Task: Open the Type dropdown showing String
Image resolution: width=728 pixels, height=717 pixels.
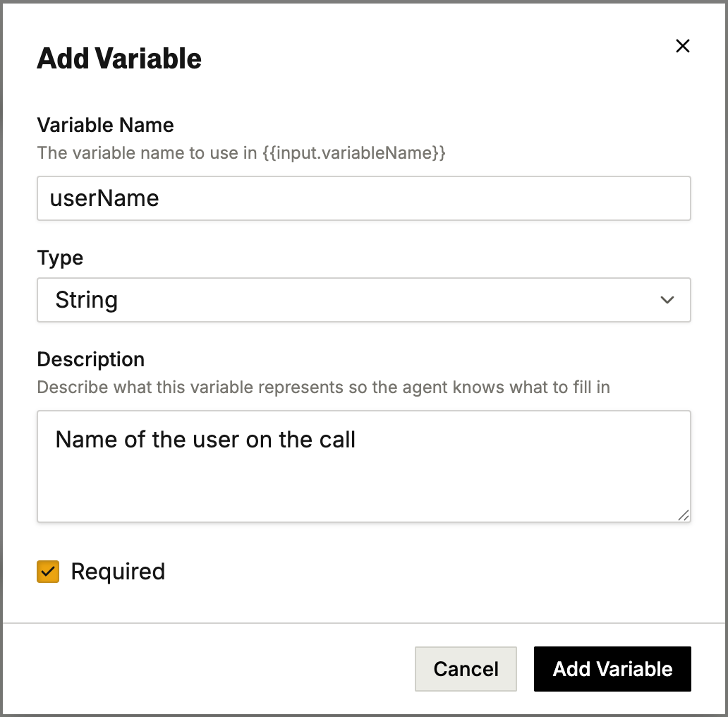Action: click(364, 300)
